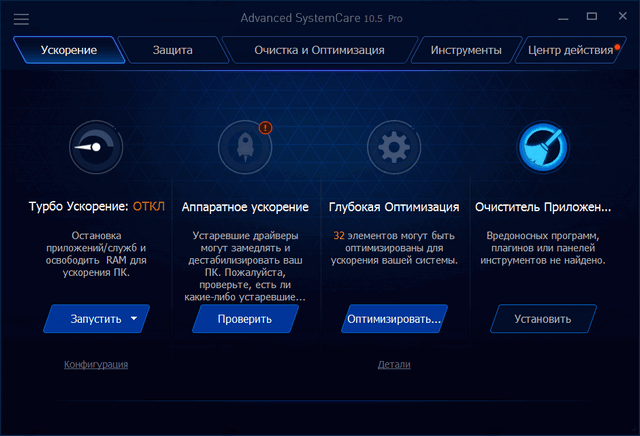
Task: Click the Проверить button
Action: coord(245,319)
